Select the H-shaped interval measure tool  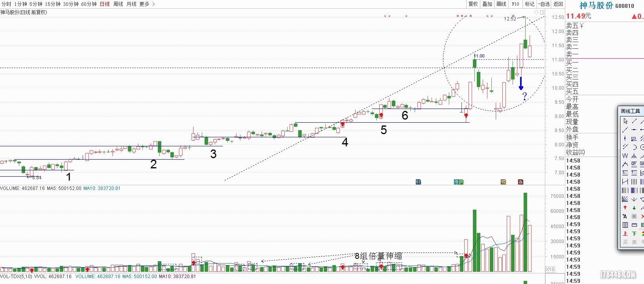pos(625,181)
